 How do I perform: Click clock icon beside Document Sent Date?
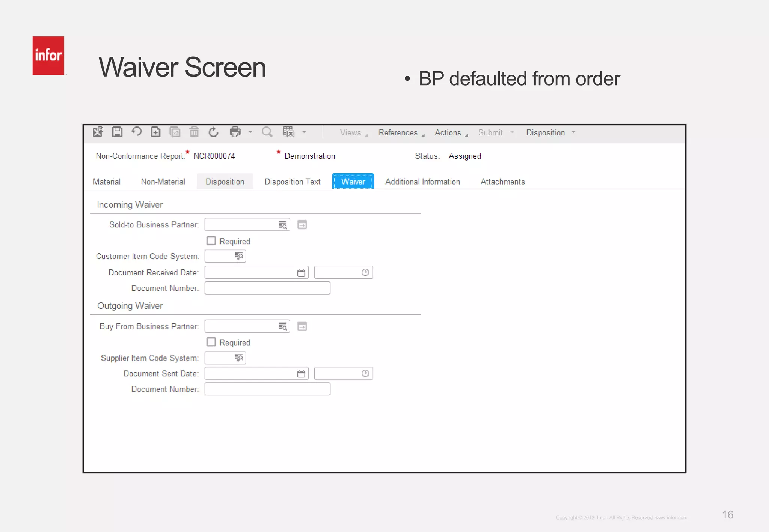[365, 374]
